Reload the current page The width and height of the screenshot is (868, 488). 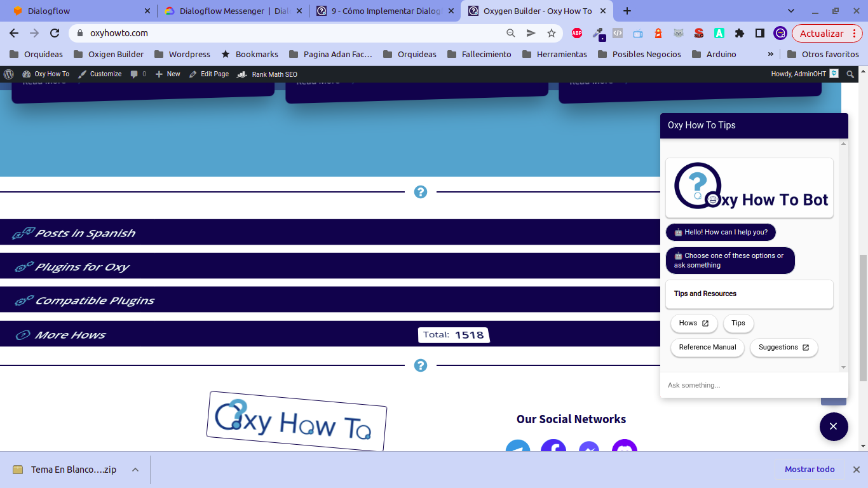pos(55,33)
